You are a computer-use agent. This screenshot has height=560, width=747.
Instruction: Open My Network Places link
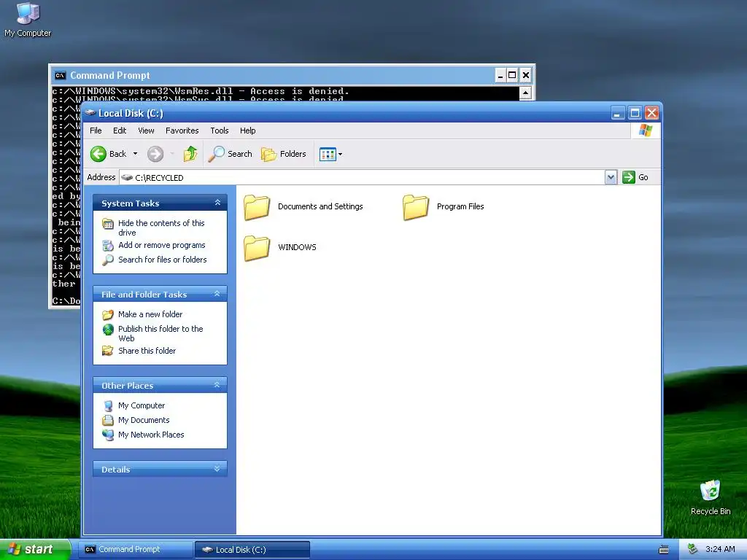(x=151, y=435)
